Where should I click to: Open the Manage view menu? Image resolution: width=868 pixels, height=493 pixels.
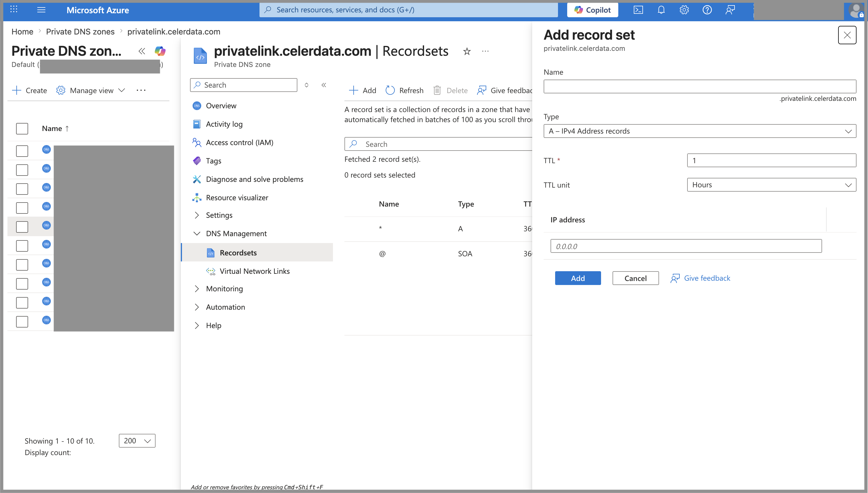point(91,90)
